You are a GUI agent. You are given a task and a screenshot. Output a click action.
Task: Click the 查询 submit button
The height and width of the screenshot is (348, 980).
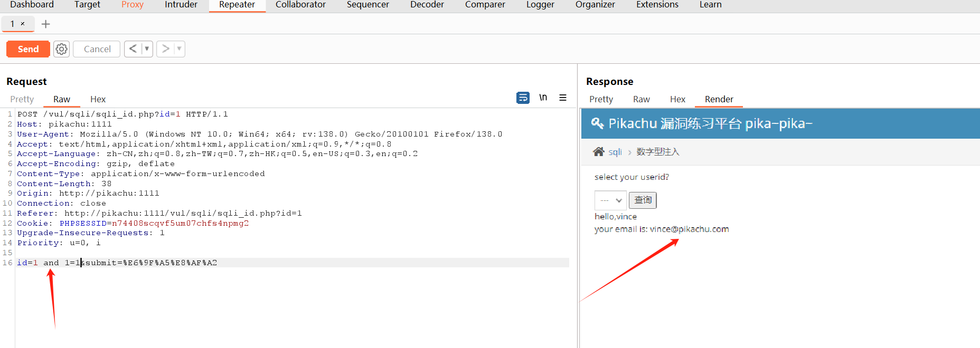pos(643,200)
